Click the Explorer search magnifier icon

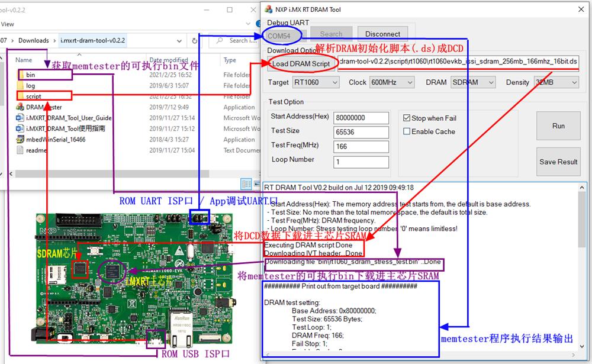coord(220,40)
